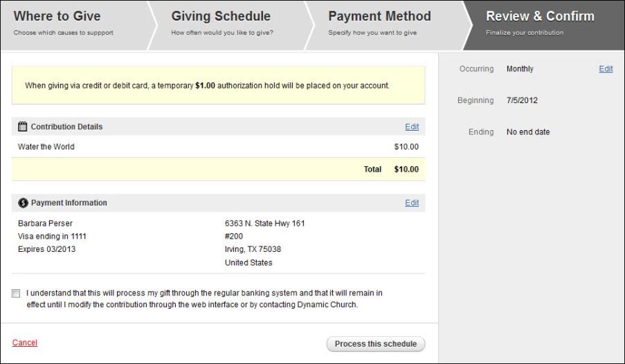Edit the Occurring Monthly schedule
Screen dimensions: 625x364
[x=606, y=69]
